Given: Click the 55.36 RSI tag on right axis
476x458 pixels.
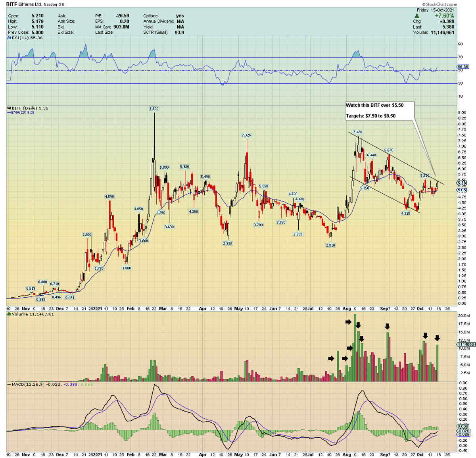Looking at the screenshot, I should (x=463, y=67).
